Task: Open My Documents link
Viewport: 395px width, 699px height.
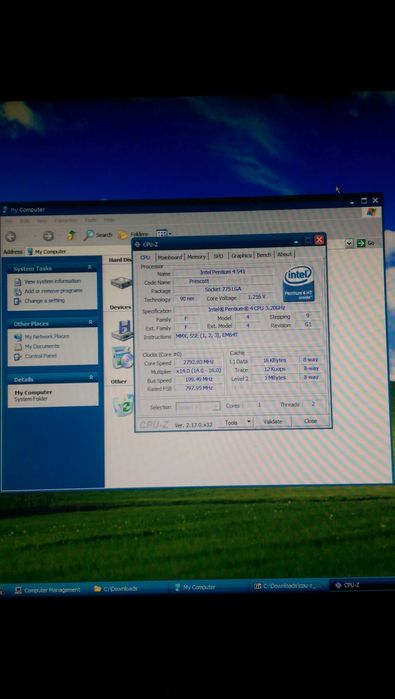Action: click(42, 346)
